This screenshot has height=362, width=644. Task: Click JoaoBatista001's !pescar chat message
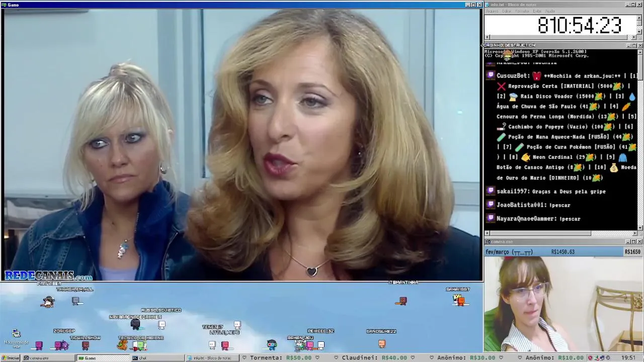[x=559, y=205]
